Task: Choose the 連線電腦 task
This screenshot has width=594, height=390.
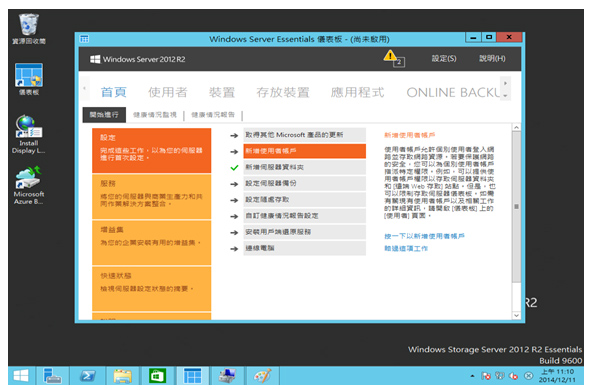Action: 305,248
